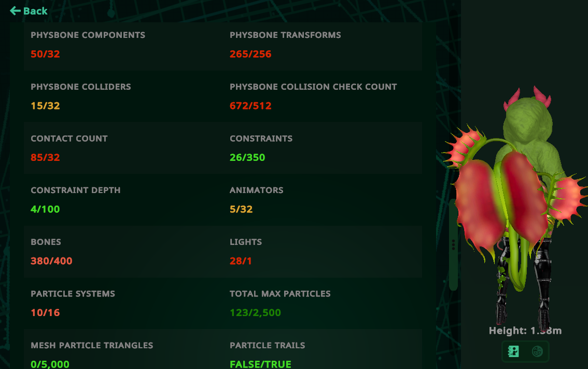Image resolution: width=588 pixels, height=369 pixels.
Task: Click the Particle Systems value 10/16
Action: coord(46,313)
